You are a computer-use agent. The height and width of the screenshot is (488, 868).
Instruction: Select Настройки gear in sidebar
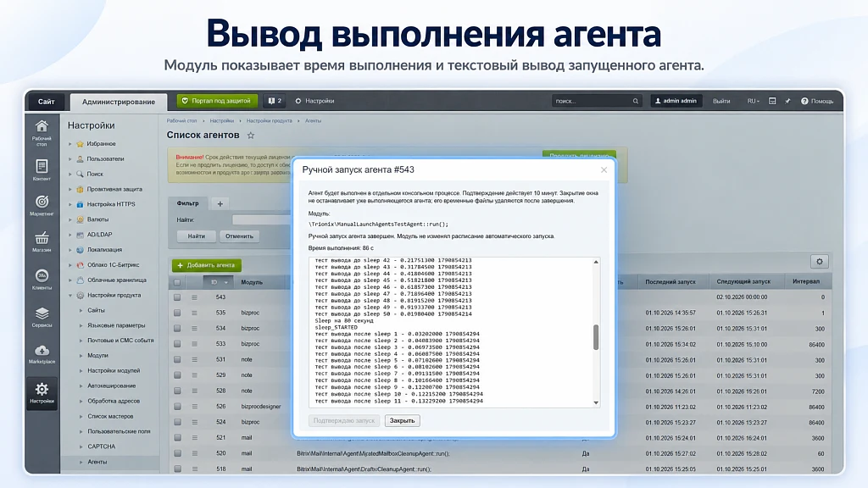42,393
